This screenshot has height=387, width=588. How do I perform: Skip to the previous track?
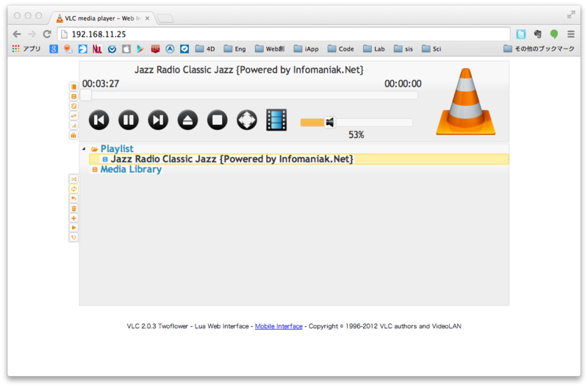tap(98, 120)
